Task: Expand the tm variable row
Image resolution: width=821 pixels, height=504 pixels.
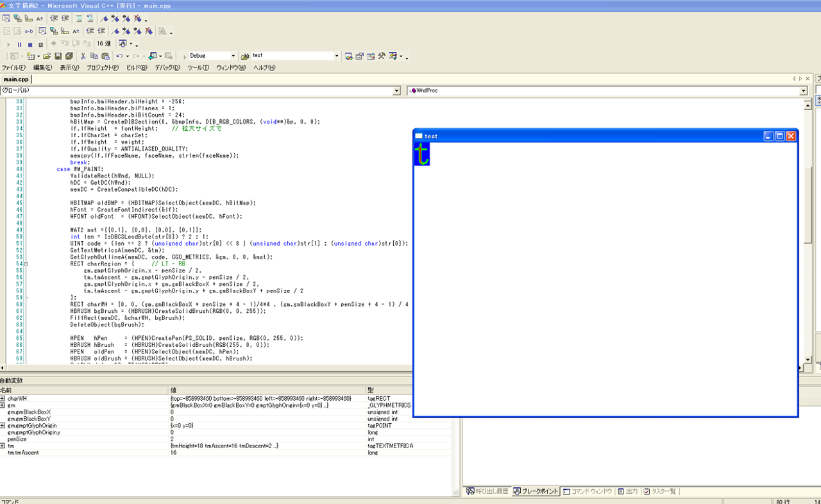Action: click(3, 446)
